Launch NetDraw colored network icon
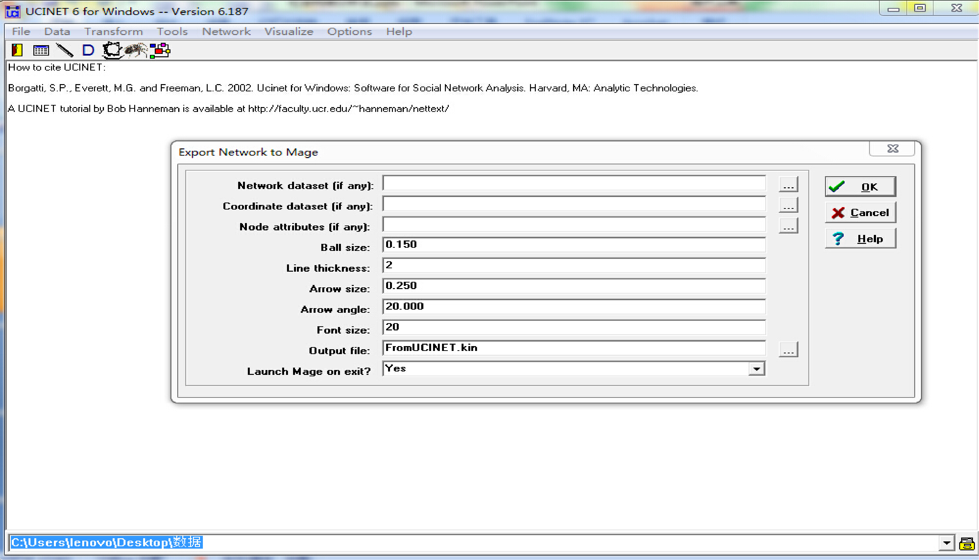 click(160, 50)
